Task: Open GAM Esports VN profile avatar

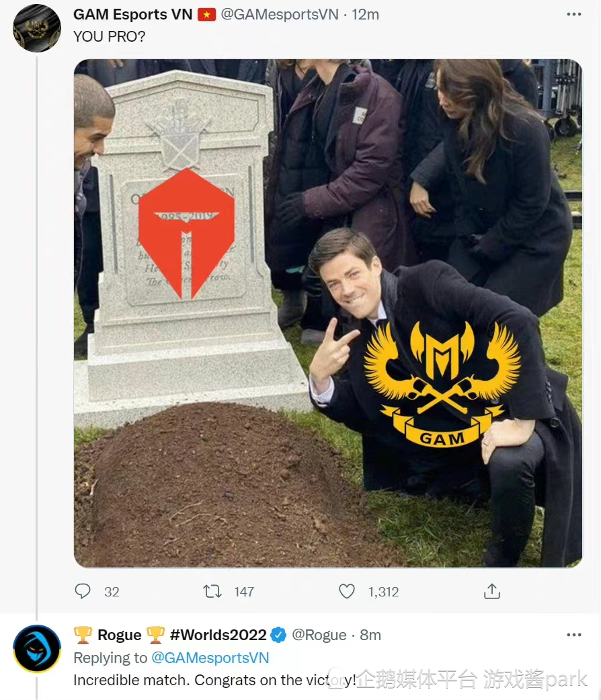Action: [x=37, y=28]
